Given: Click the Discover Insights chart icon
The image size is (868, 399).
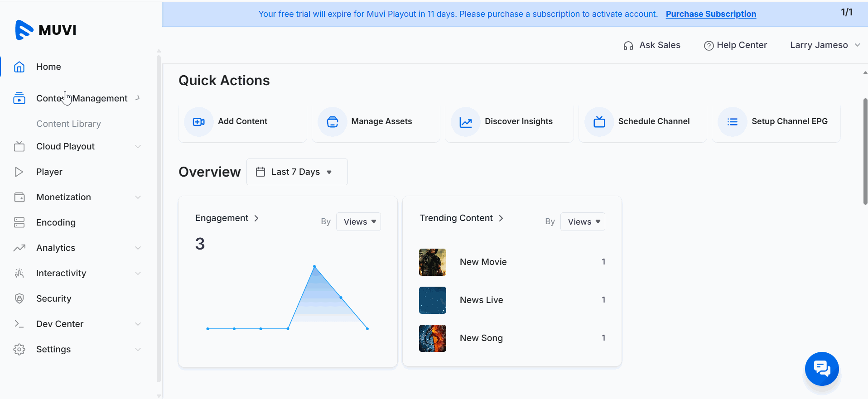Looking at the screenshot, I should 466,122.
